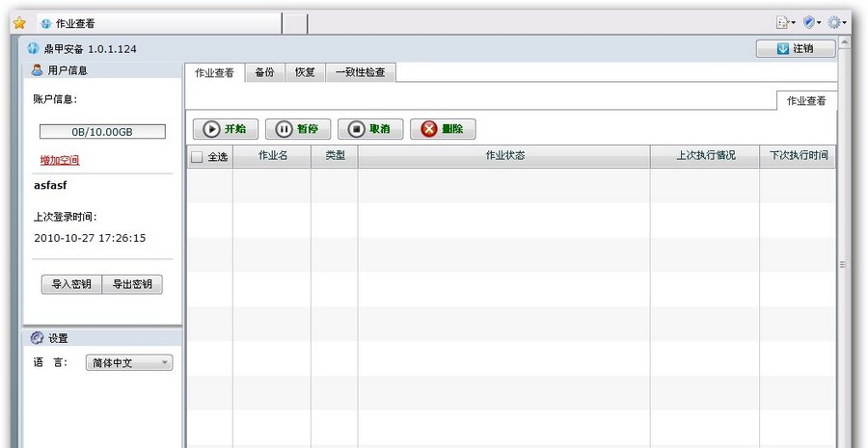Click the 上次登录时间 label
868x448 pixels.
pos(66,217)
